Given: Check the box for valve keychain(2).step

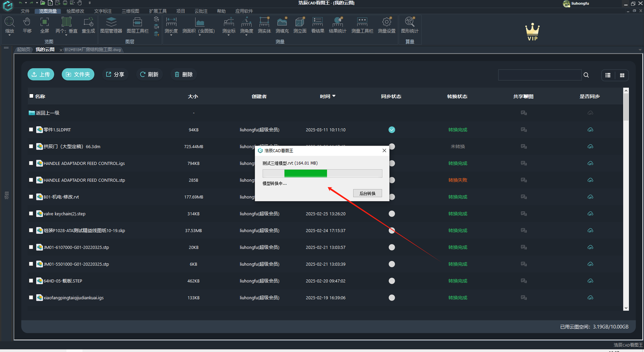Looking at the screenshot, I should point(31,214).
